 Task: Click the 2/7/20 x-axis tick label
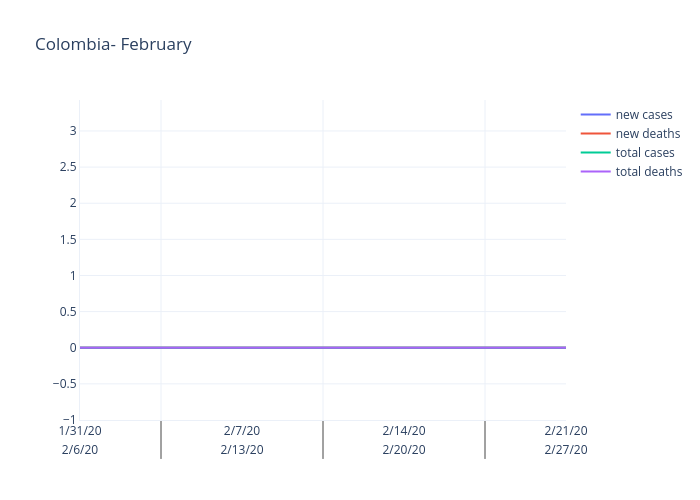(x=242, y=431)
